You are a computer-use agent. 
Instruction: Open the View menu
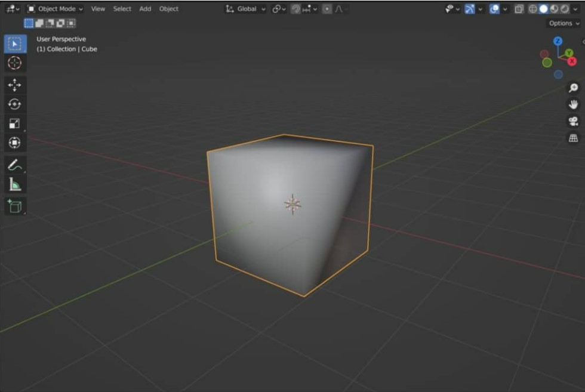(x=98, y=9)
